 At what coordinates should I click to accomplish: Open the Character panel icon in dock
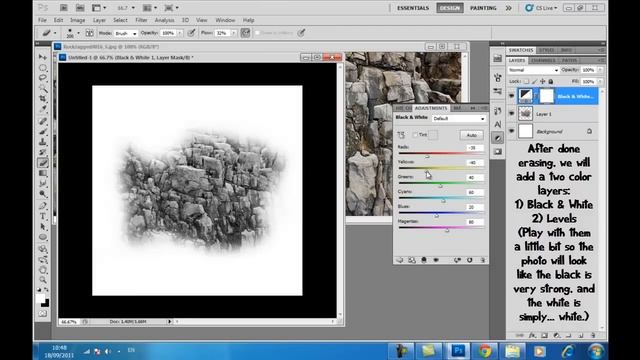pyautogui.click(x=498, y=124)
